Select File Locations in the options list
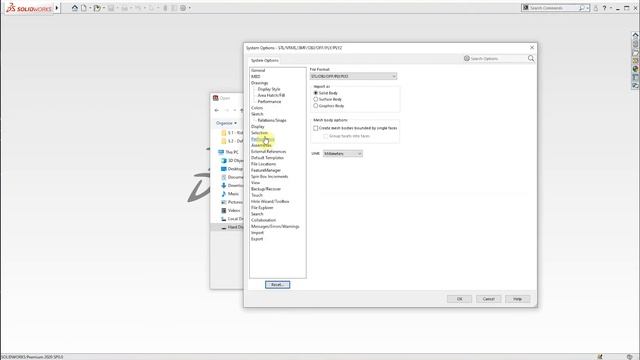Screen dimensions: 640x360 point(263,164)
